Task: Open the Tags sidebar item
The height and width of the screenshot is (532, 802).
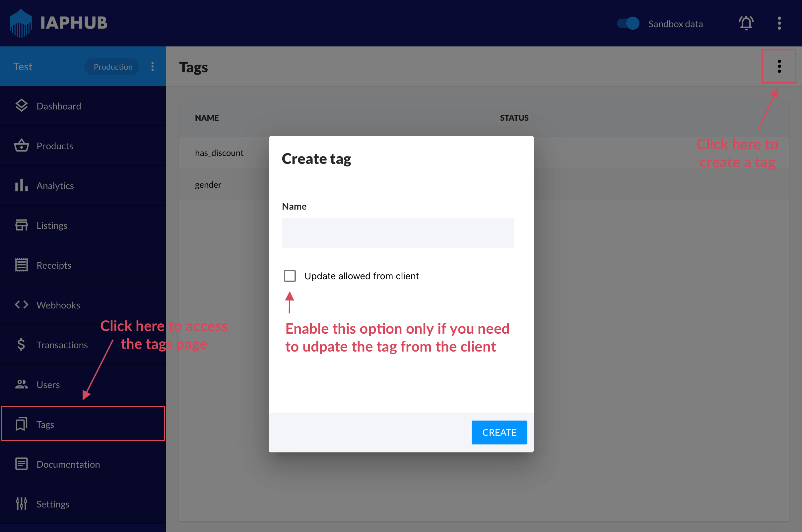Action: pyautogui.click(x=45, y=424)
